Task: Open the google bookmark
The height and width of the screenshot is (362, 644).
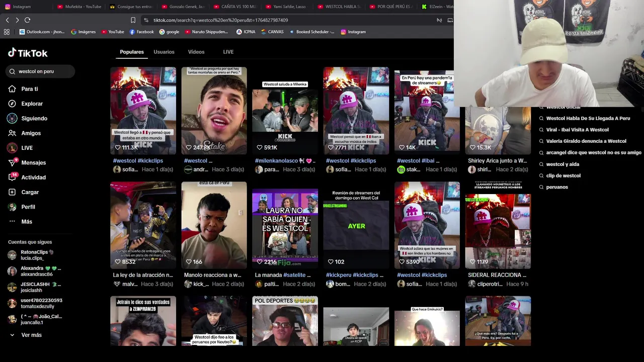Action: [x=169, y=32]
